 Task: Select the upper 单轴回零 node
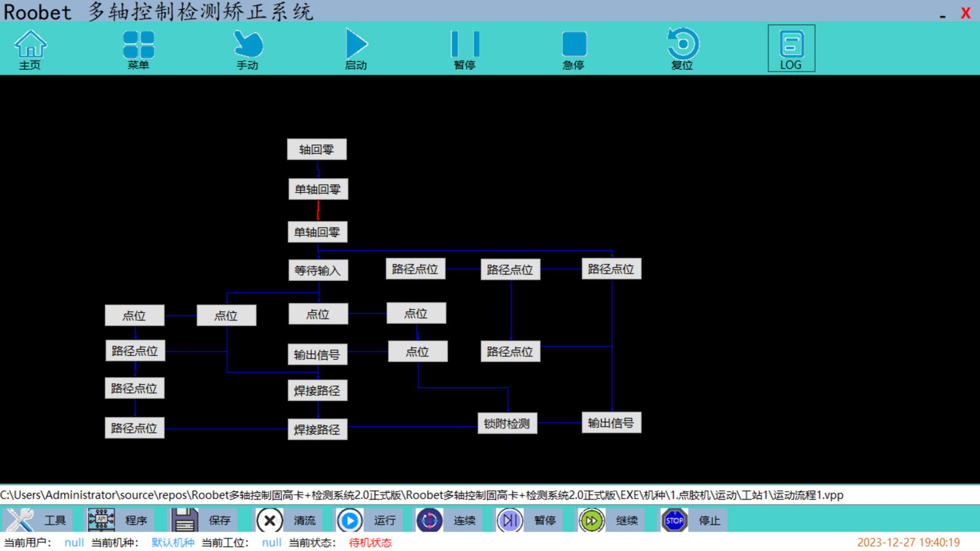point(318,189)
